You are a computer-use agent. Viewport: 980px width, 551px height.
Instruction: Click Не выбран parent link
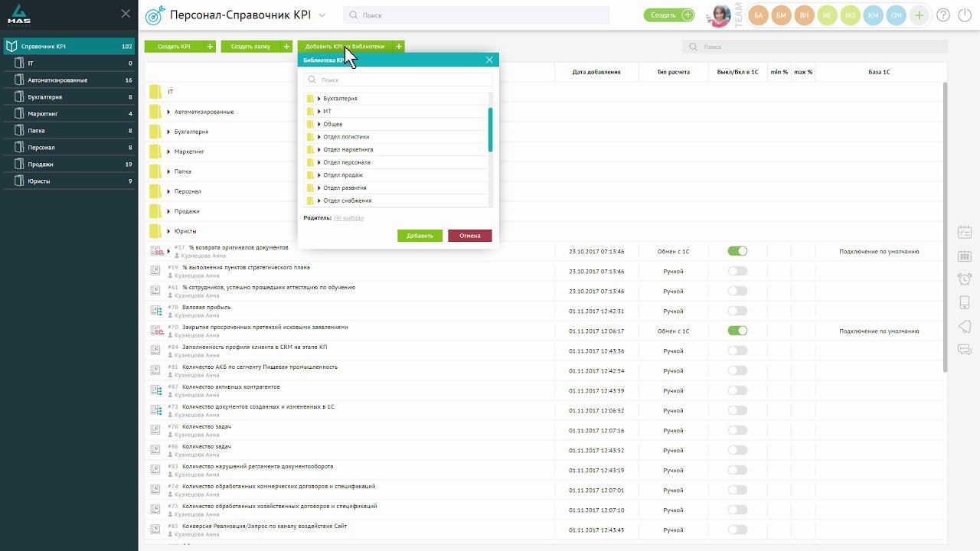pos(349,218)
